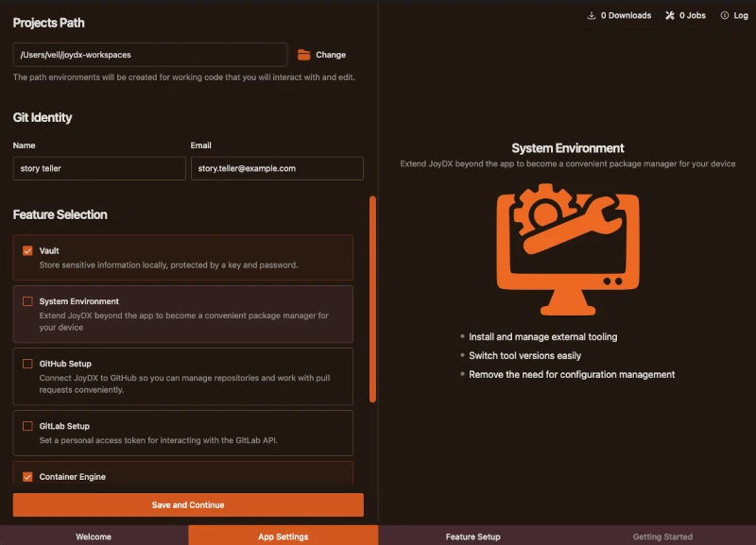Click 'Install and manage external tooling' text
The image size is (756, 545).
[x=542, y=337]
